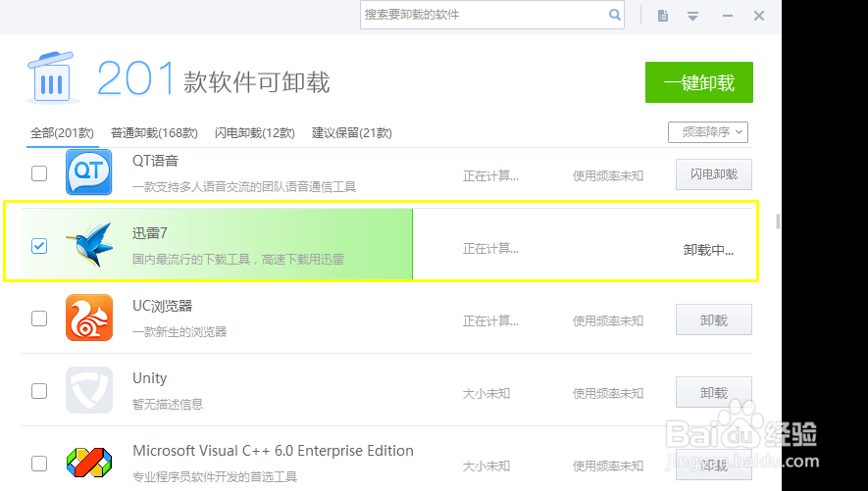Click the Unity name text
This screenshot has width=868, height=491.
149,378
